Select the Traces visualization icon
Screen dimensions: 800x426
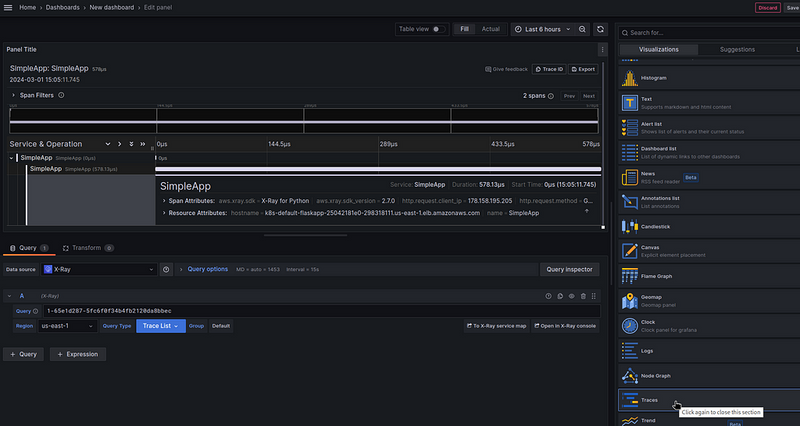tap(630, 400)
